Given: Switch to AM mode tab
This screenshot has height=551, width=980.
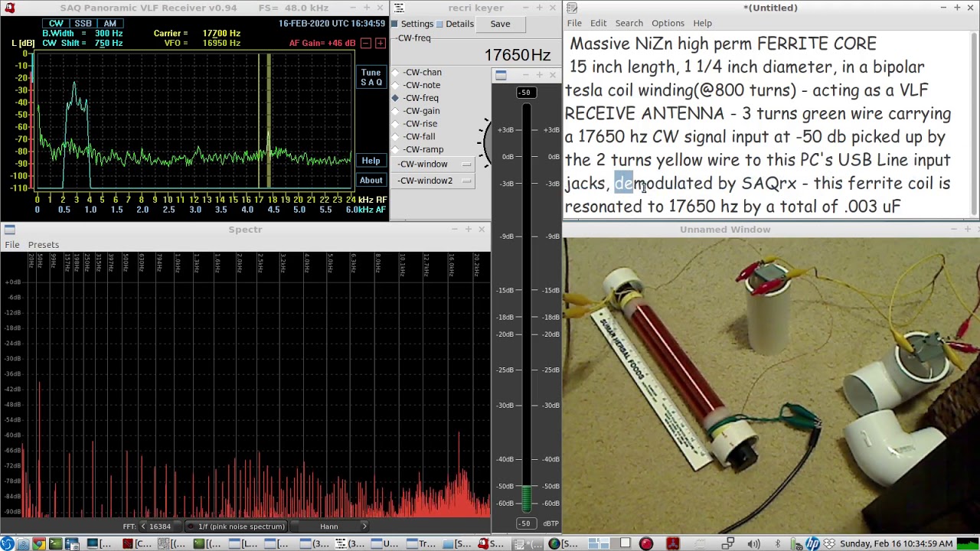Looking at the screenshot, I should 109,24.
